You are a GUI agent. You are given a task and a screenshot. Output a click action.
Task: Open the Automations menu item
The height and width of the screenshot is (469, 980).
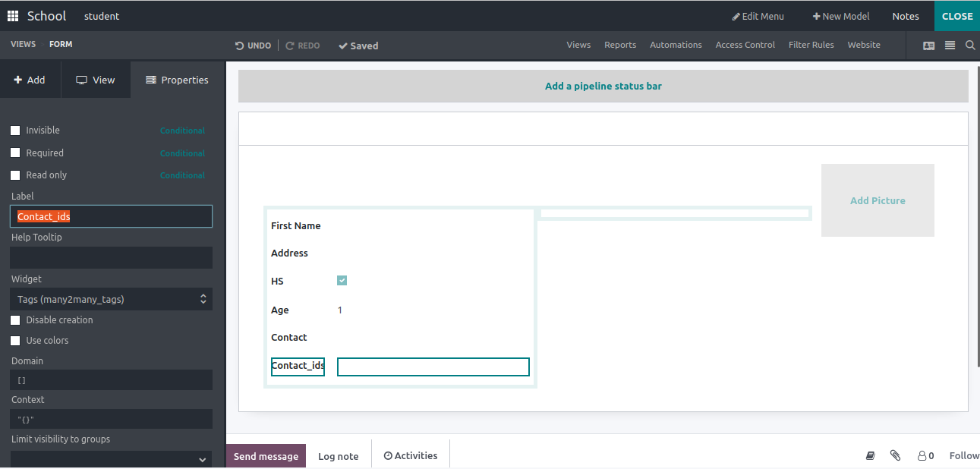point(676,45)
